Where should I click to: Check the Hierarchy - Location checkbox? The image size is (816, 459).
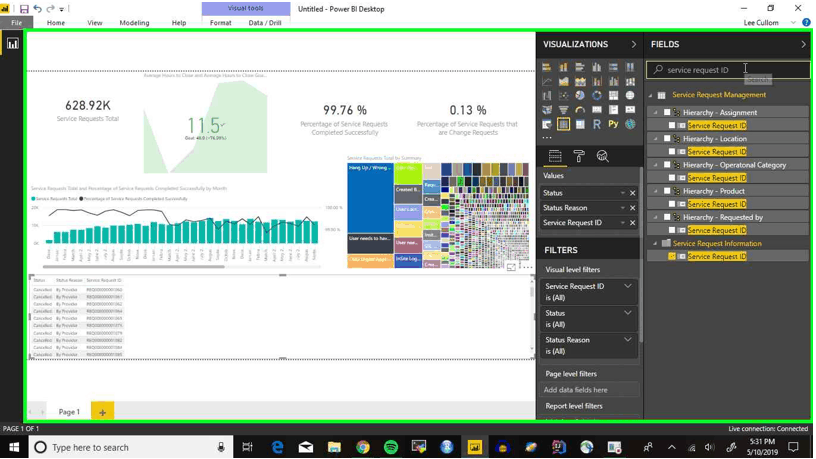click(667, 138)
